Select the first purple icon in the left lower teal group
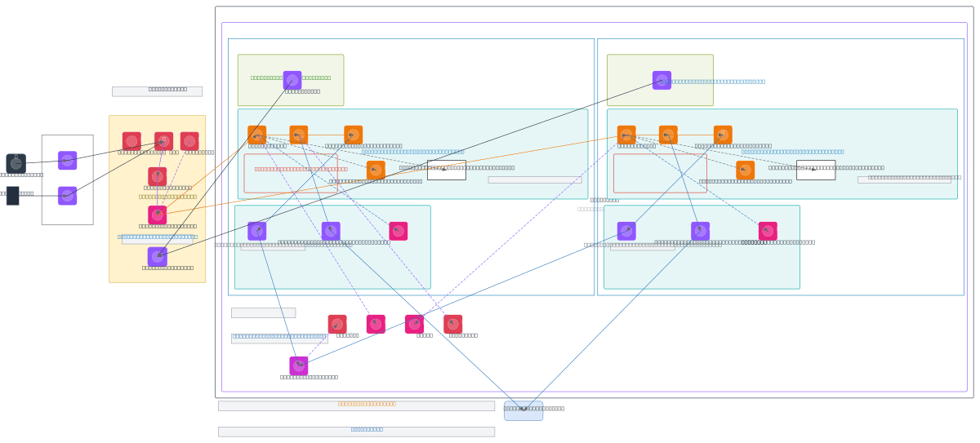 [257, 231]
